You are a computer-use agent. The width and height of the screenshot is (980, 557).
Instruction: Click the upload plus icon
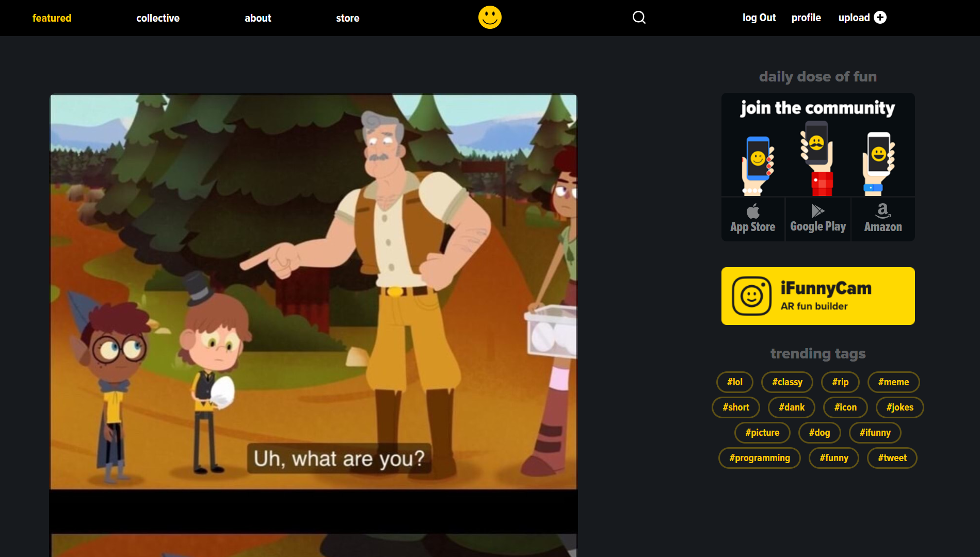880,18
